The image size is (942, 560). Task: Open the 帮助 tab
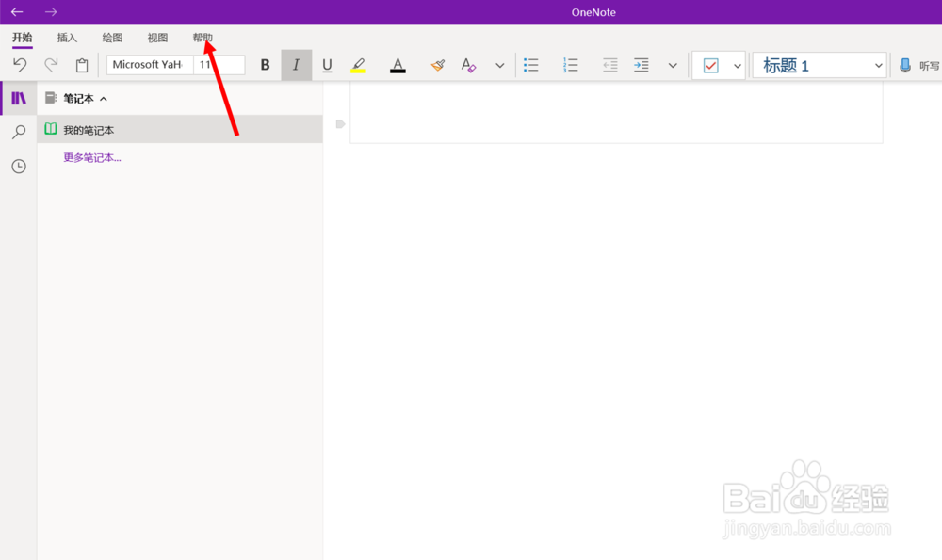(203, 38)
